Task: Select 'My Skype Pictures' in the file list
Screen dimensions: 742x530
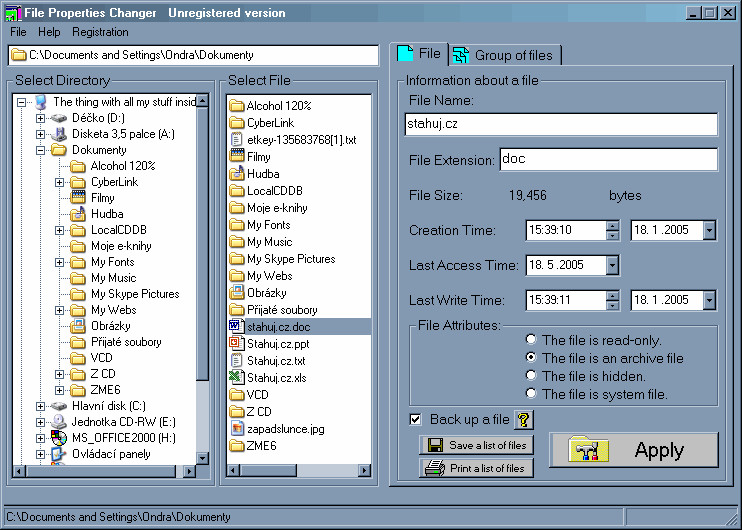Action: click(291, 259)
